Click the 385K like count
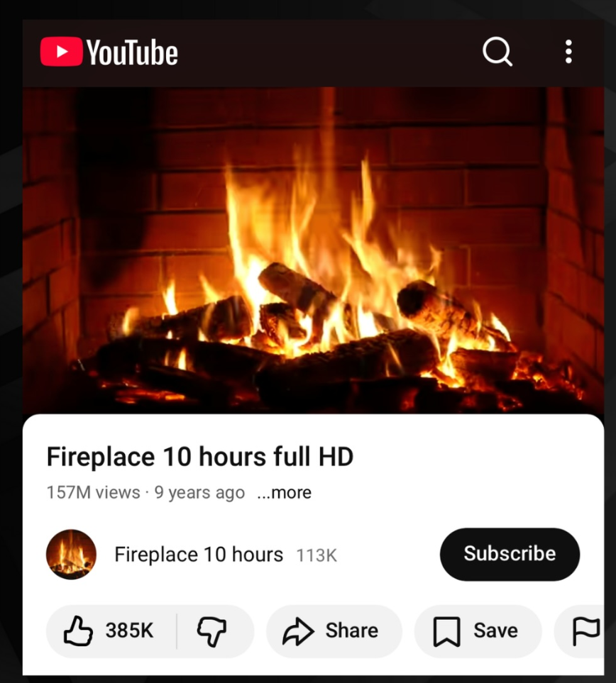Screen dimensions: 616x683 (129, 631)
